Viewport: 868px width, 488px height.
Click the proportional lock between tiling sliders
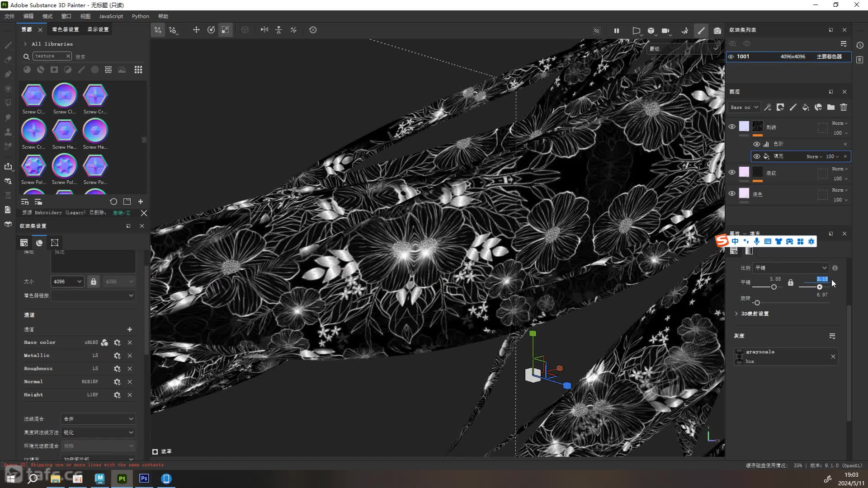point(791,282)
